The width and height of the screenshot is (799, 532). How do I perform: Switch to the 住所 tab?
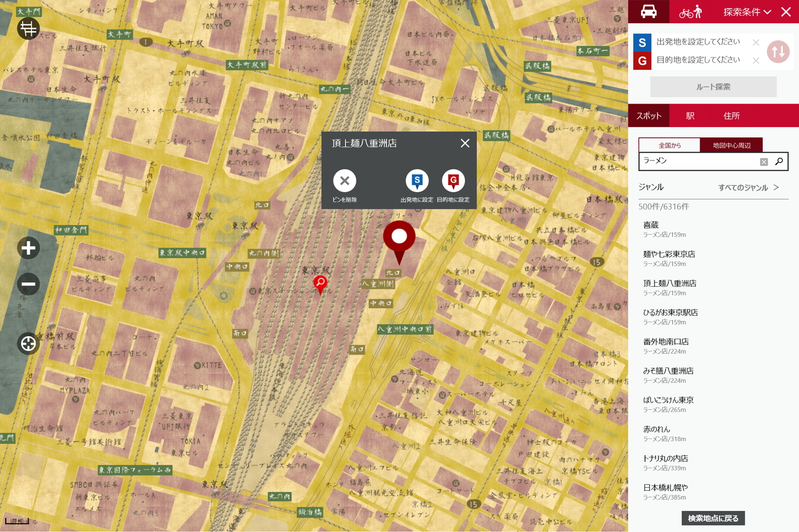(x=732, y=115)
